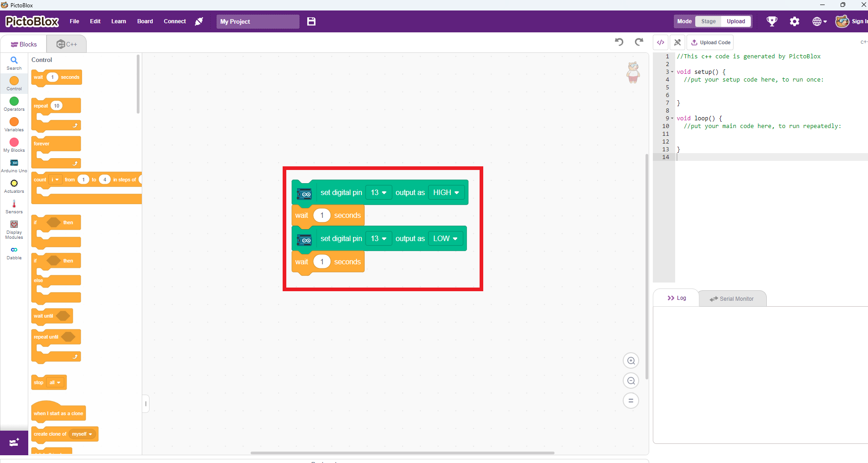Click Sign In link
Viewport: 868px width, 463px height.
(858, 21)
